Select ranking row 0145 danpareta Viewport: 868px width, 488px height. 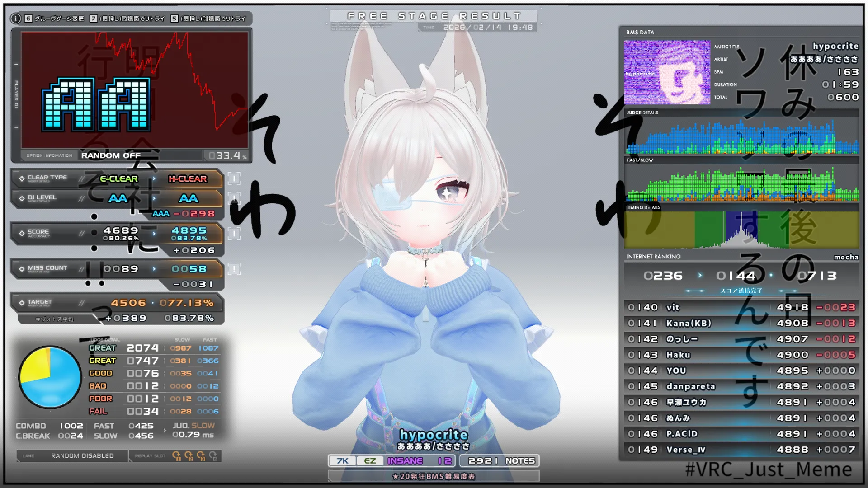[x=741, y=386]
